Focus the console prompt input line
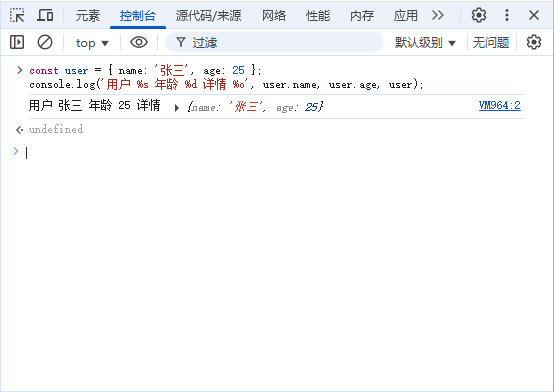 (x=276, y=153)
